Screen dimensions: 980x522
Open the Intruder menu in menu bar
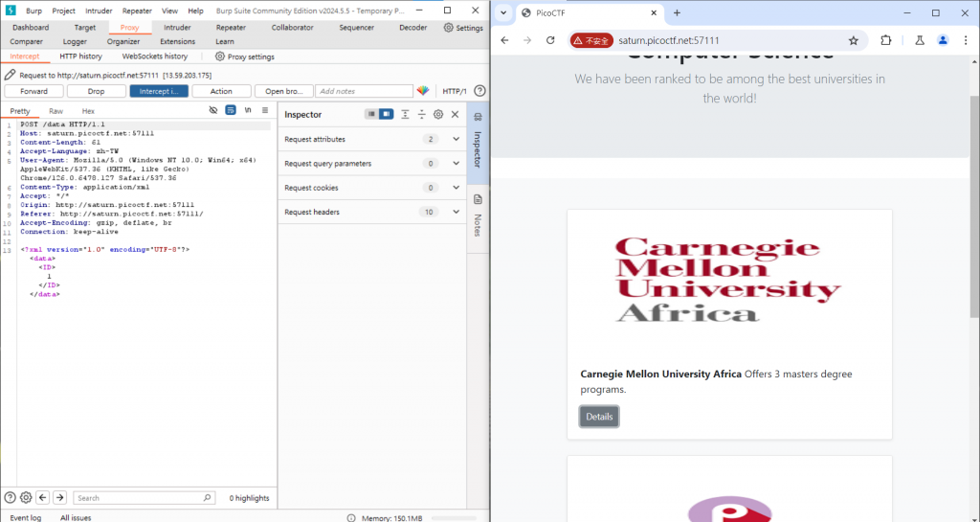[x=99, y=11]
